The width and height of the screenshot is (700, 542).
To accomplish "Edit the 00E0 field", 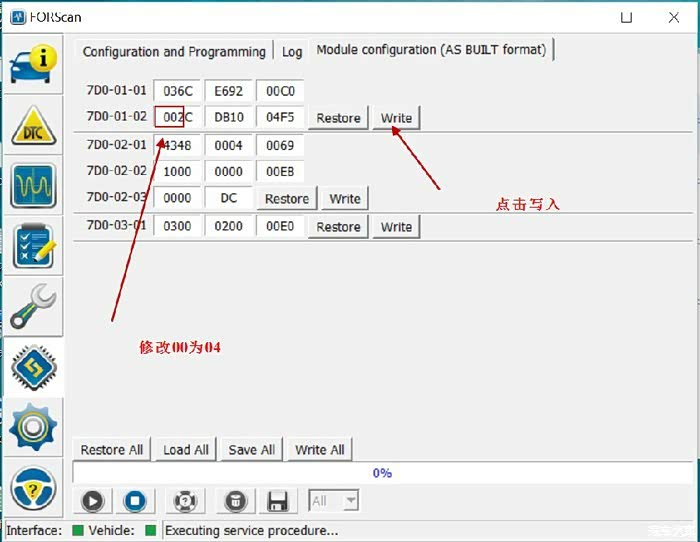I will coord(280,226).
